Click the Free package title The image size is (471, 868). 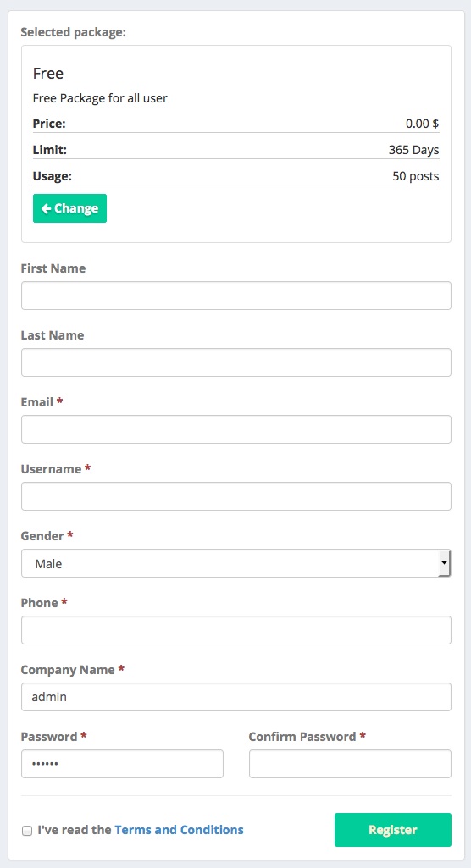(48, 73)
